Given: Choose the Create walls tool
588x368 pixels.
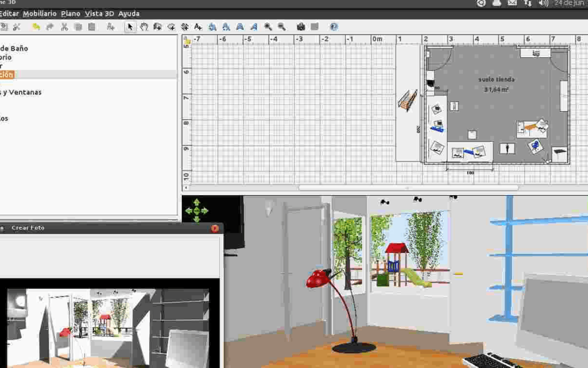Looking at the screenshot, I should click(x=157, y=27).
